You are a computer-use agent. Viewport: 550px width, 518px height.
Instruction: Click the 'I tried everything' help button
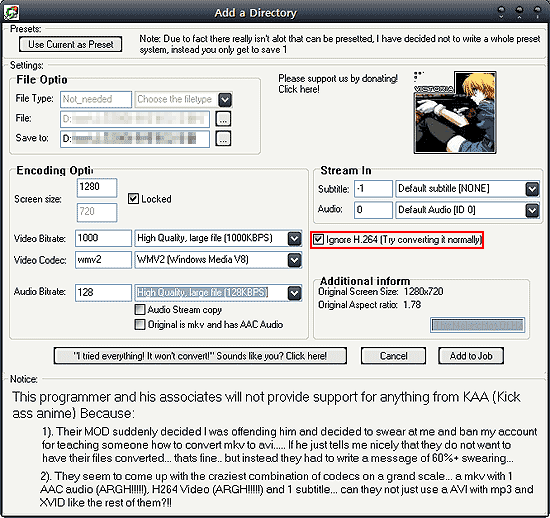pos(200,356)
